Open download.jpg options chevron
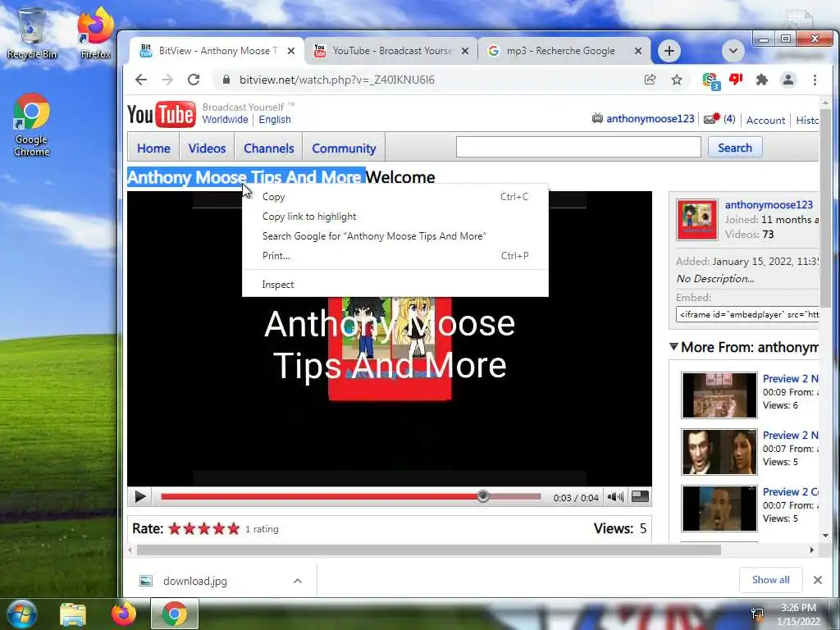The width and height of the screenshot is (840, 630). click(298, 581)
